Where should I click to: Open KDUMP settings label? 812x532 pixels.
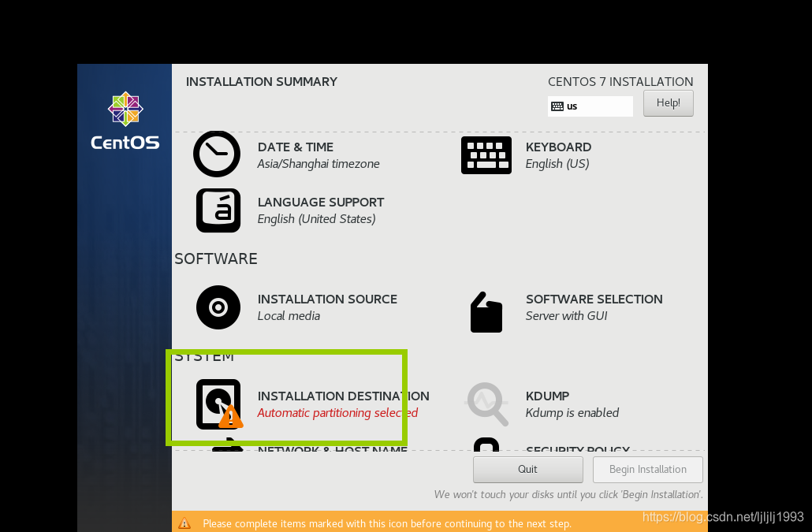pos(547,396)
